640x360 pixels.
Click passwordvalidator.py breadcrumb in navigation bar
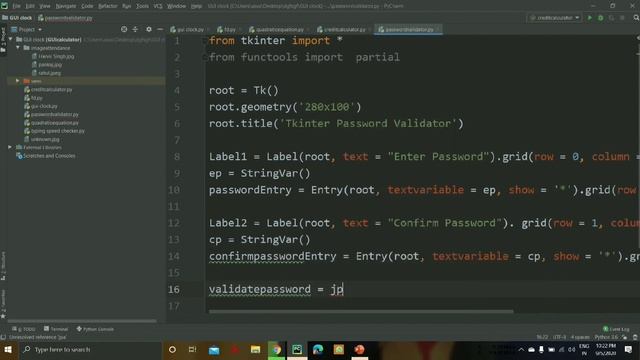click(65, 18)
